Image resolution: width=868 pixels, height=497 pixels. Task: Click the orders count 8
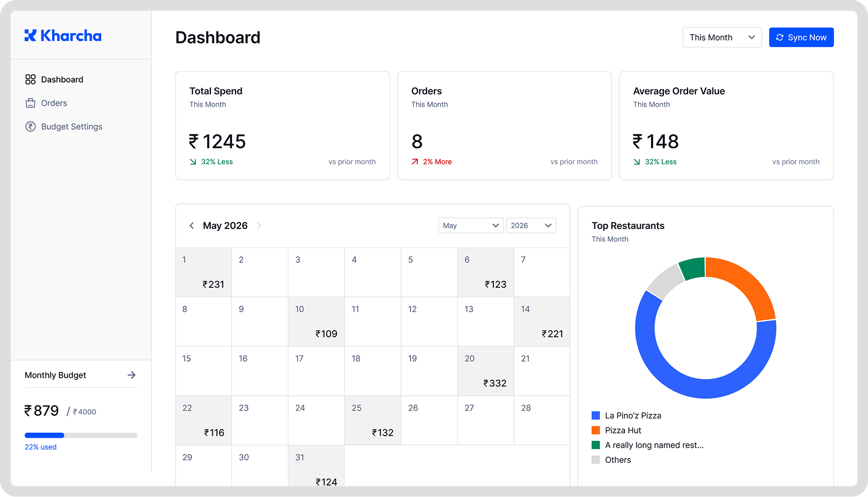(x=417, y=142)
